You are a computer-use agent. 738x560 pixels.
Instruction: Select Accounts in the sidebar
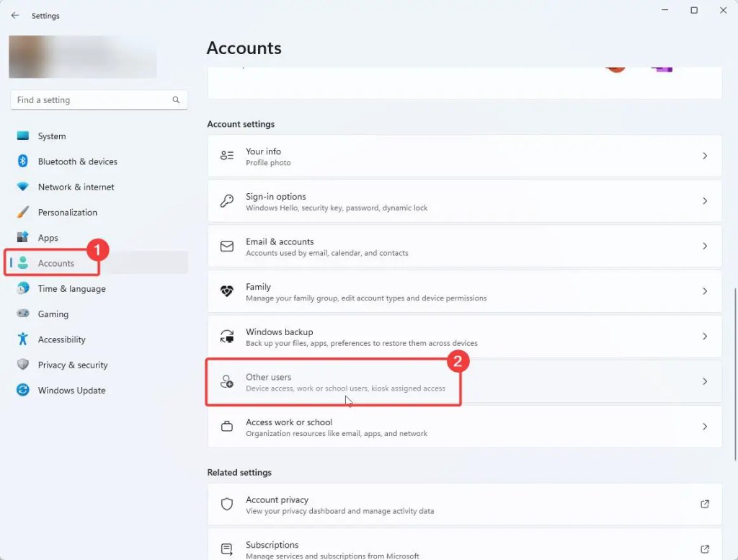[99, 263]
